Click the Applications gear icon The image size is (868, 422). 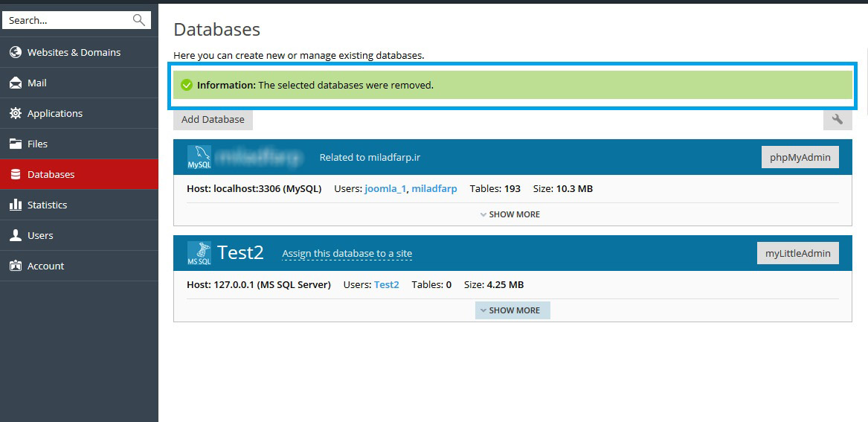pyautogui.click(x=15, y=113)
